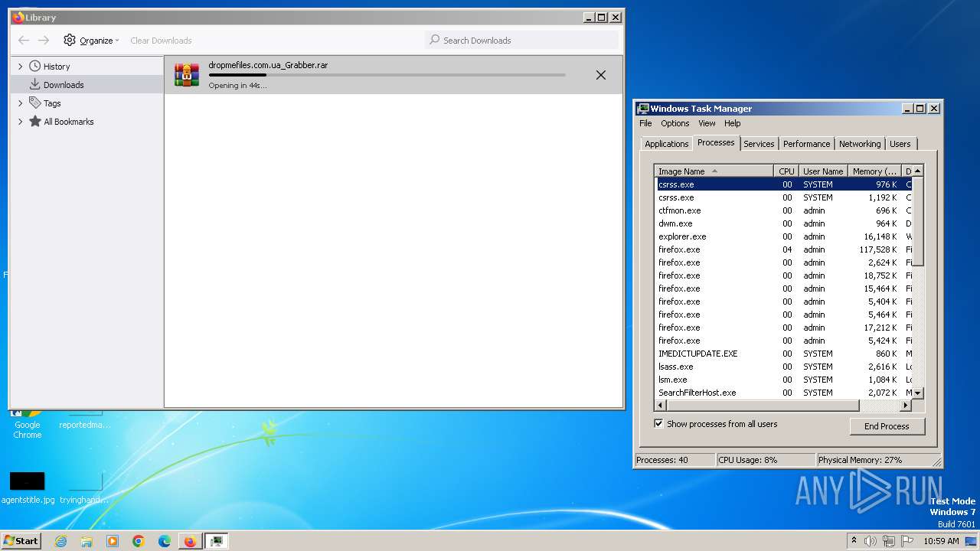Select the firefox.exe row using 117,528 K
This screenshot has height=551, width=980.
coord(784,249)
